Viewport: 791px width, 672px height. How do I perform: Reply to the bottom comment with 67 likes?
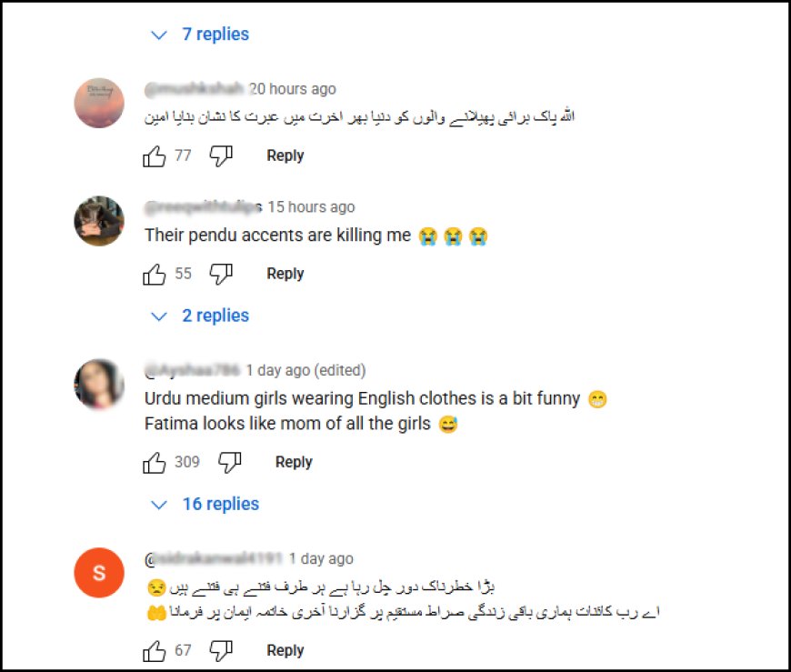coord(285,650)
